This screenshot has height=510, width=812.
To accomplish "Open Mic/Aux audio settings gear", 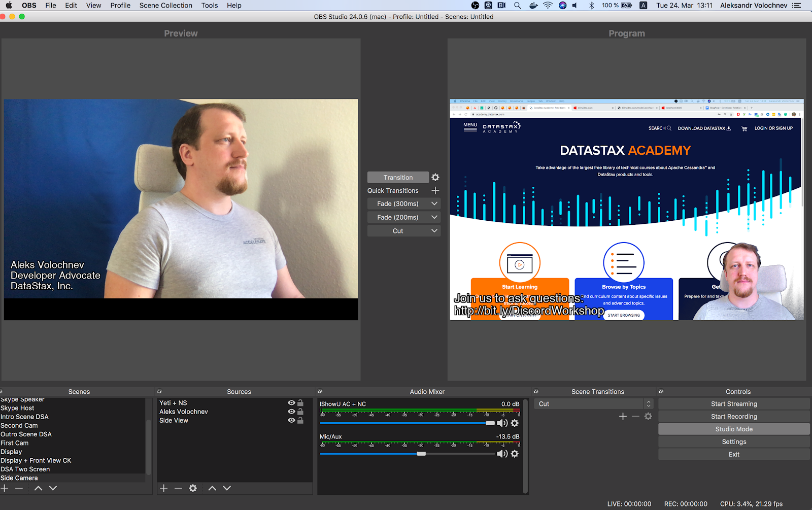I will [515, 454].
